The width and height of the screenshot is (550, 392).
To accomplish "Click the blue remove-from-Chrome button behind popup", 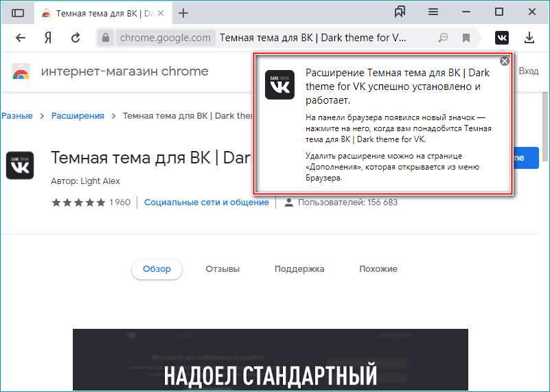I will click(526, 158).
